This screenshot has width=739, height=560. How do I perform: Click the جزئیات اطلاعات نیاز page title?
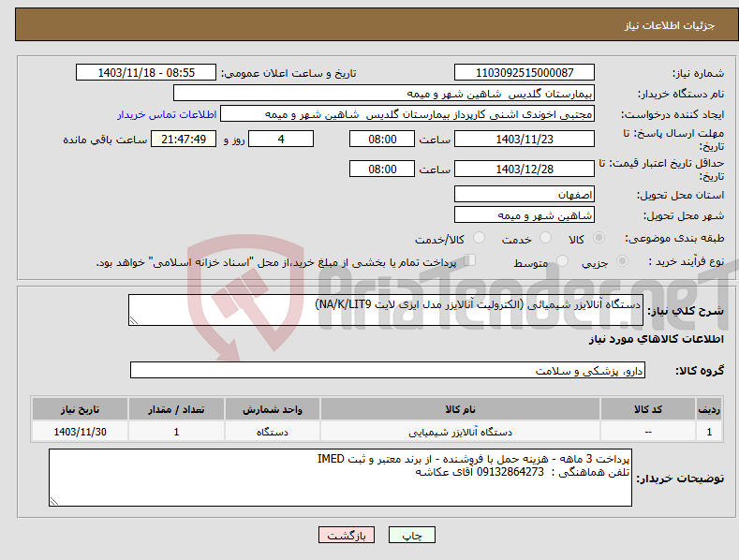coord(670,25)
